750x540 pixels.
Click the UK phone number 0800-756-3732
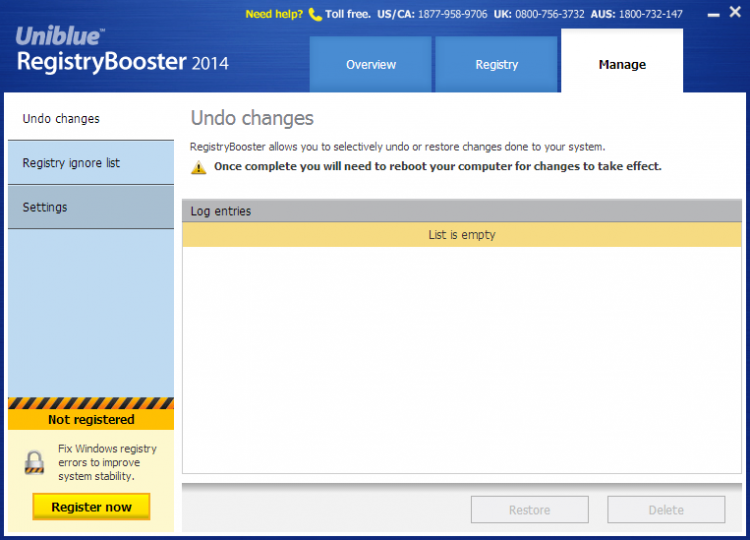(x=550, y=14)
